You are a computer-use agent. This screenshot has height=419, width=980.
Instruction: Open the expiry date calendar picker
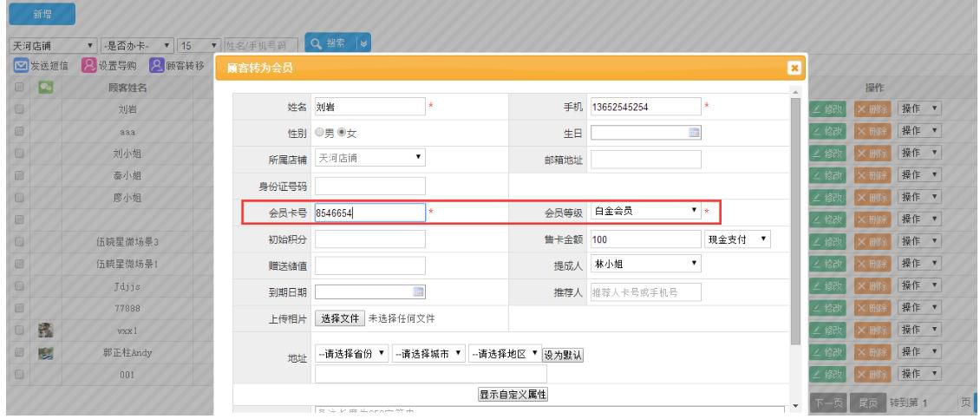pos(418,291)
